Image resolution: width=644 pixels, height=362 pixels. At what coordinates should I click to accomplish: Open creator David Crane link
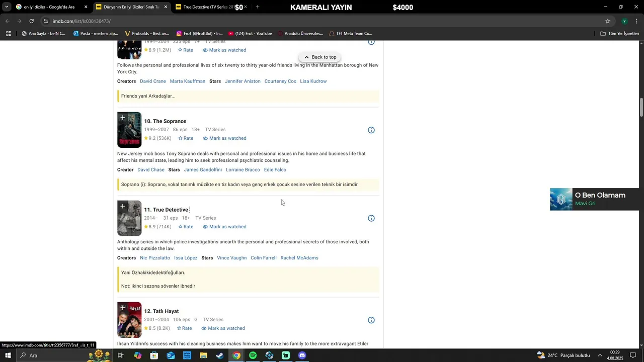click(x=153, y=81)
